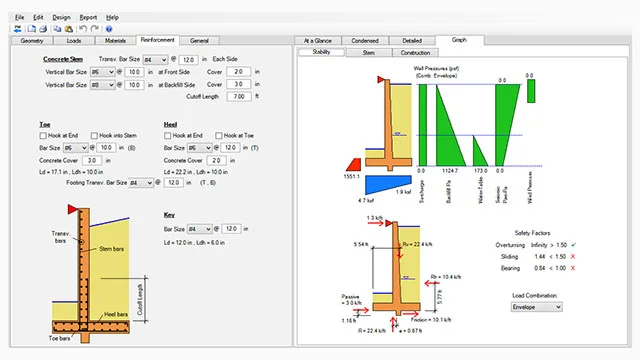Open the Key Bar Size dropdown
The height and width of the screenshot is (360, 640).
point(199,229)
